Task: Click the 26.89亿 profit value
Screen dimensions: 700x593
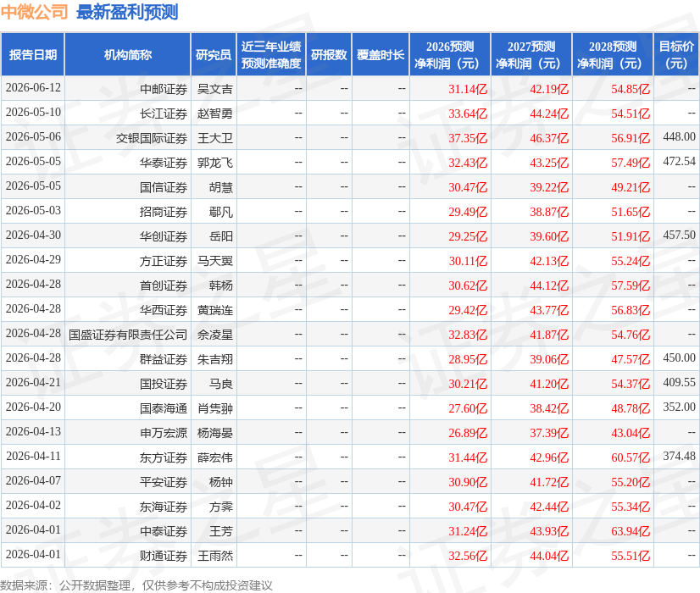Action: point(468,433)
